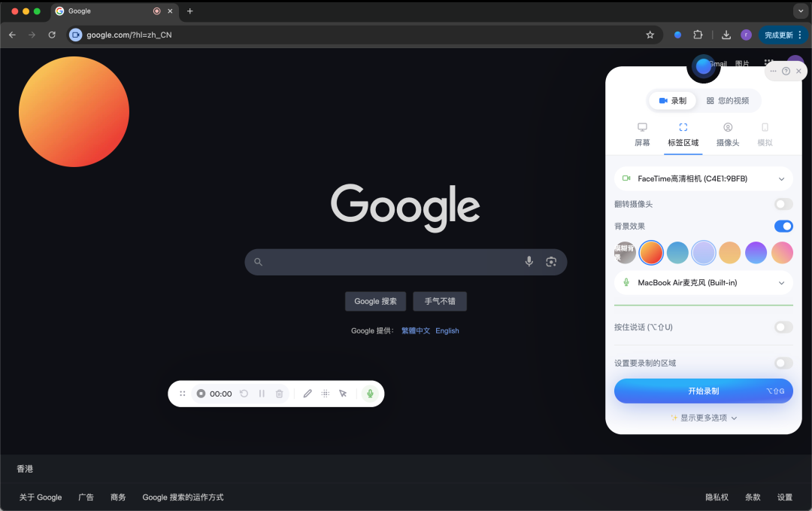Switch to the 录制 tab
This screenshot has height=511, width=812.
(x=672, y=101)
